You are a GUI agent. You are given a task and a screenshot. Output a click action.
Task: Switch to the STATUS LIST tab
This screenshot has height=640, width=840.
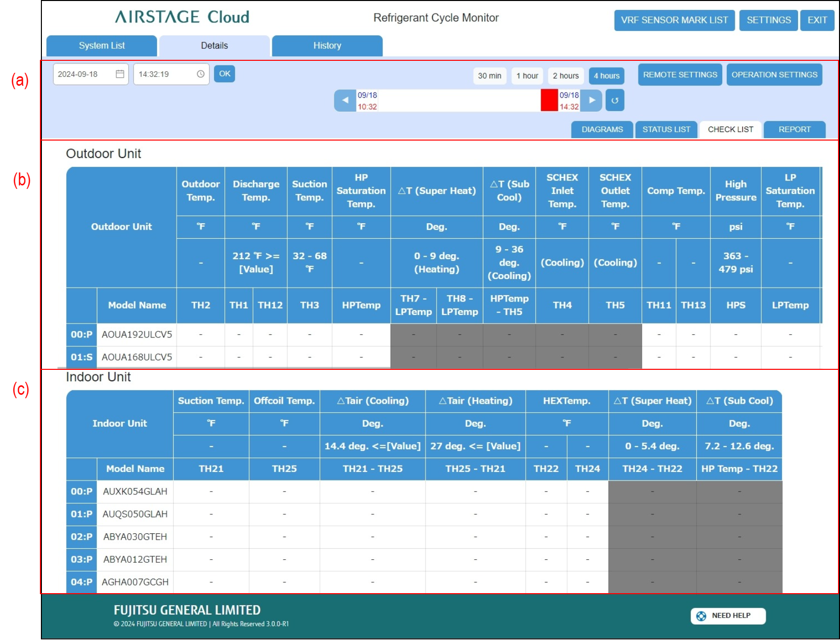[x=666, y=130]
